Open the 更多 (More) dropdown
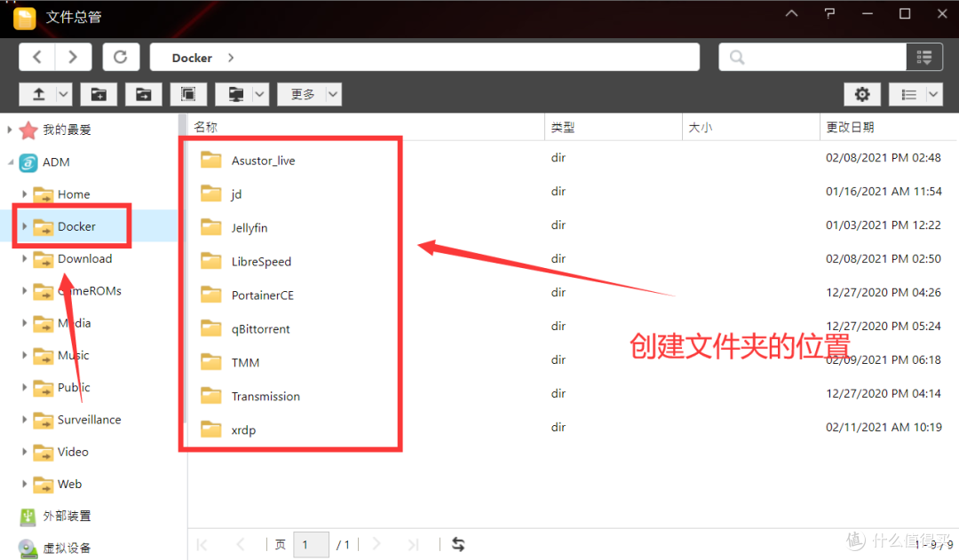This screenshot has height=560, width=959. pos(303,94)
